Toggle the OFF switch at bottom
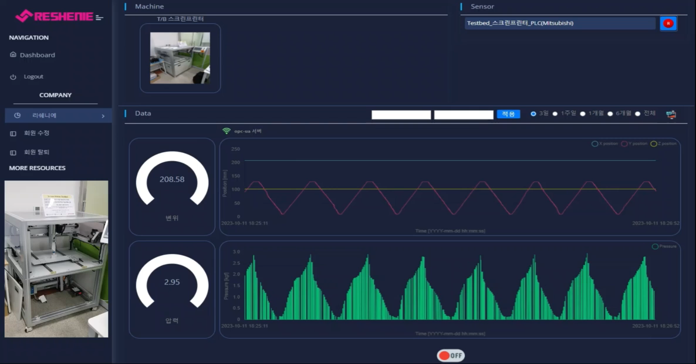The height and width of the screenshot is (364, 696). [451, 355]
